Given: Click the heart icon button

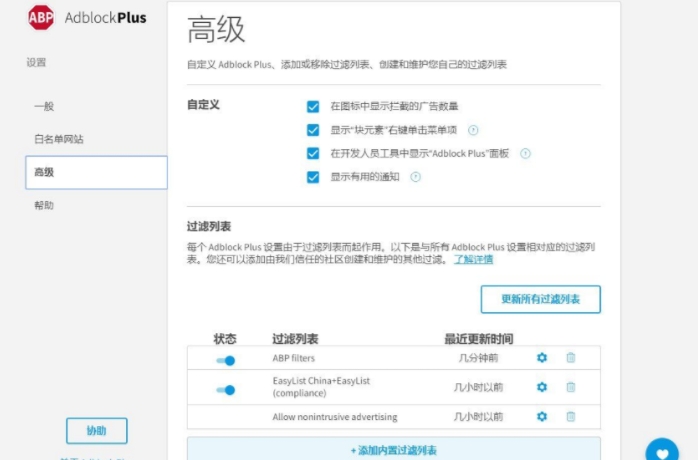Looking at the screenshot, I should point(662,450).
